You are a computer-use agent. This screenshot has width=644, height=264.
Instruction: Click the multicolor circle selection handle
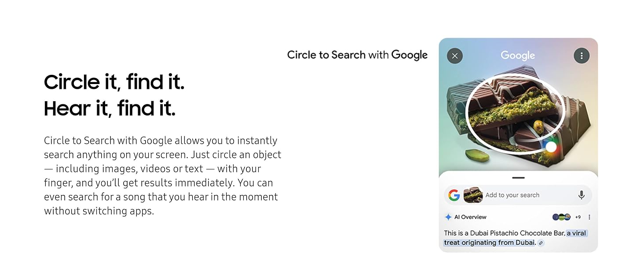coord(551,147)
